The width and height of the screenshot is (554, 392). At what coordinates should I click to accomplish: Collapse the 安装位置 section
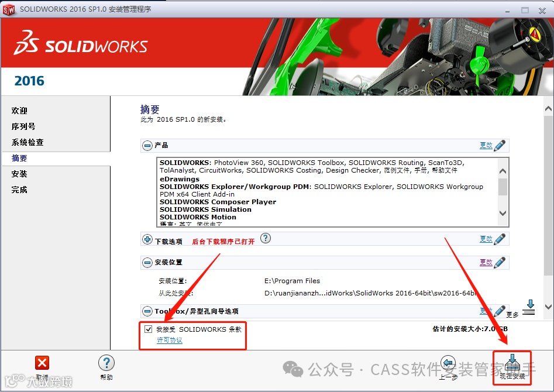147,262
